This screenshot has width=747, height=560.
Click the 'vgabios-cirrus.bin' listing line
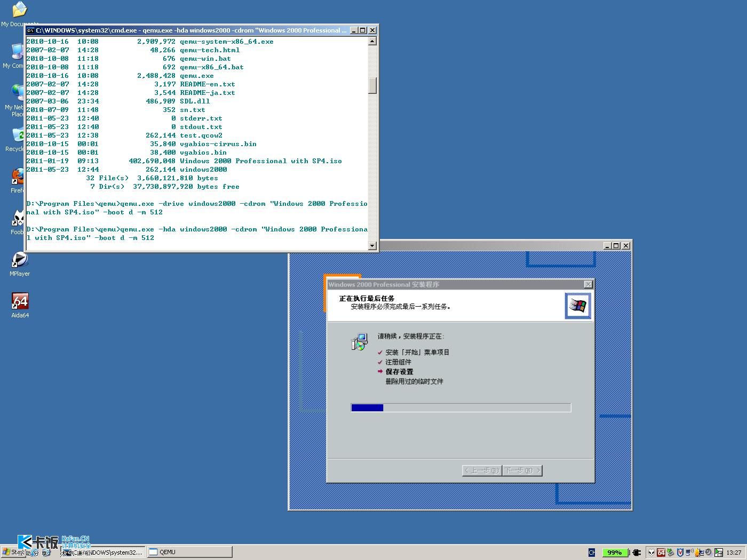pos(141,144)
